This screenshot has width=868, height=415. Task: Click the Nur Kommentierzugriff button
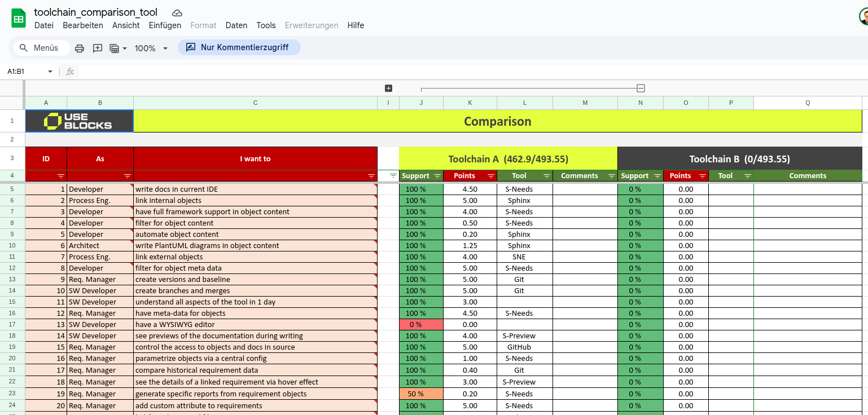(239, 47)
